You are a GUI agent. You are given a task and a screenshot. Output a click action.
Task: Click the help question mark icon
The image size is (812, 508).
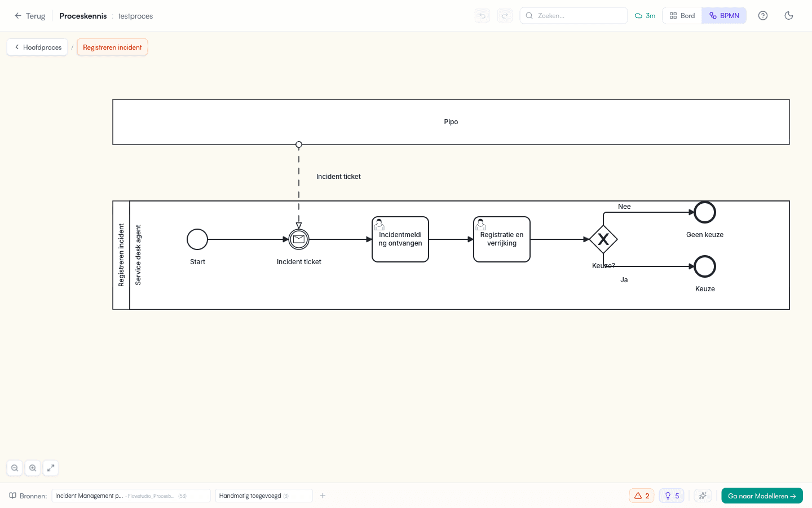click(763, 15)
